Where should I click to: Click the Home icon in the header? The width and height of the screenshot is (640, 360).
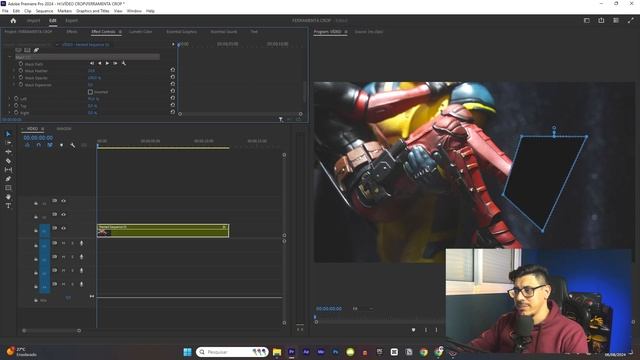coord(13,20)
